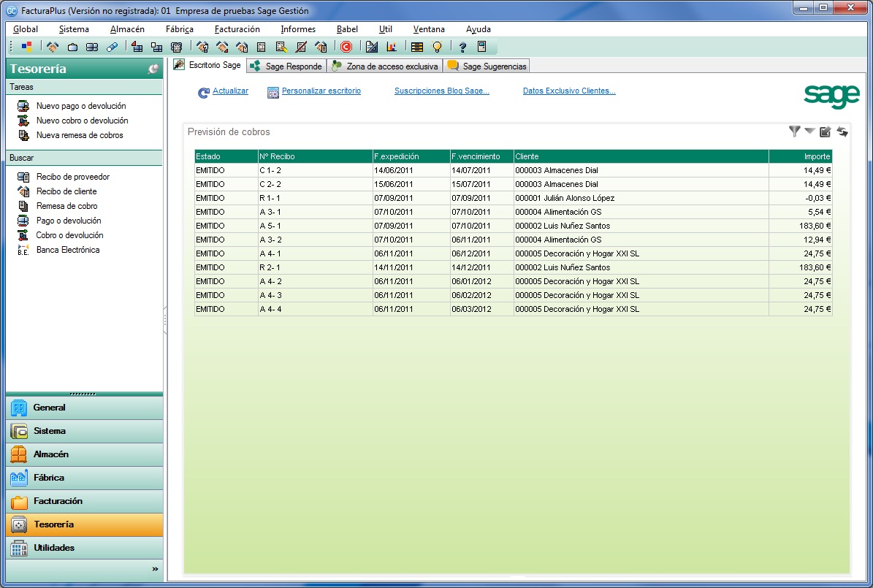The image size is (873, 588).
Task: Expand more modules with the double chevron
Action: (155, 568)
